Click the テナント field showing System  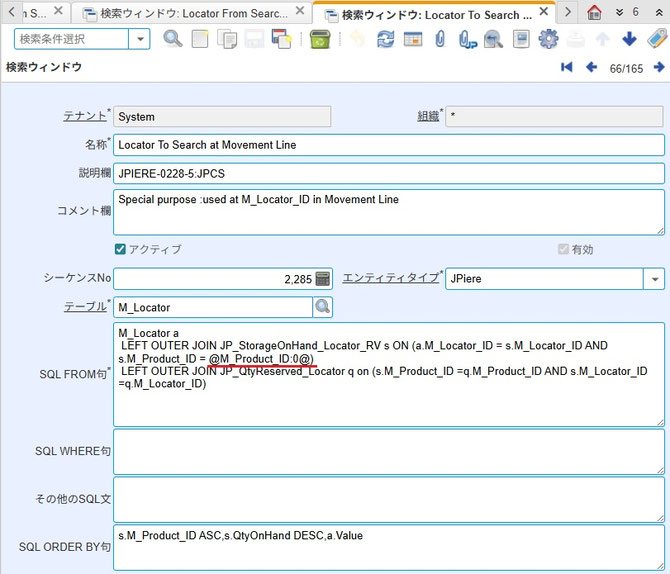(x=222, y=117)
